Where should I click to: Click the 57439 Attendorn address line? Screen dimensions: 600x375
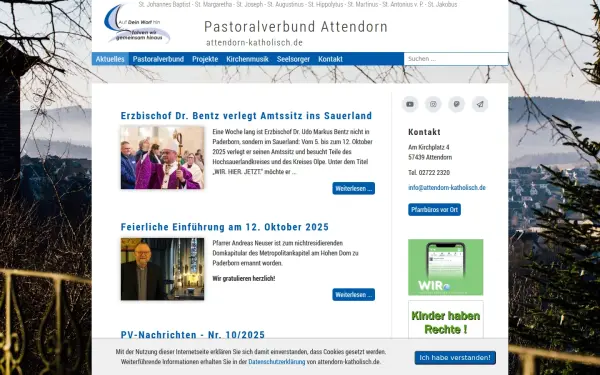[x=430, y=157]
